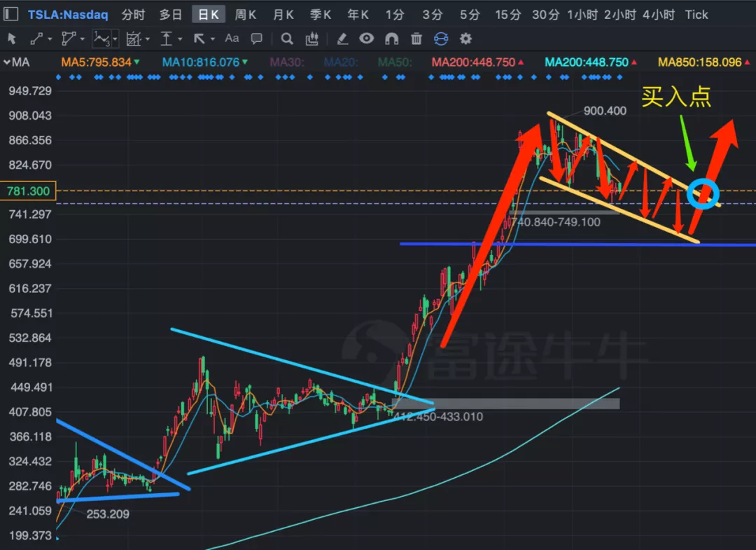Select the 1分 interval tab

pos(395,15)
